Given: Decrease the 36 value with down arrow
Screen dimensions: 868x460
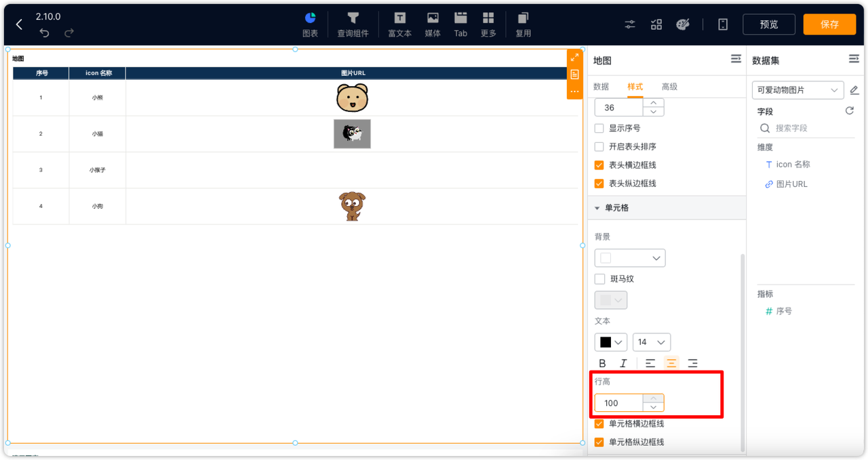Looking at the screenshot, I should 653,112.
